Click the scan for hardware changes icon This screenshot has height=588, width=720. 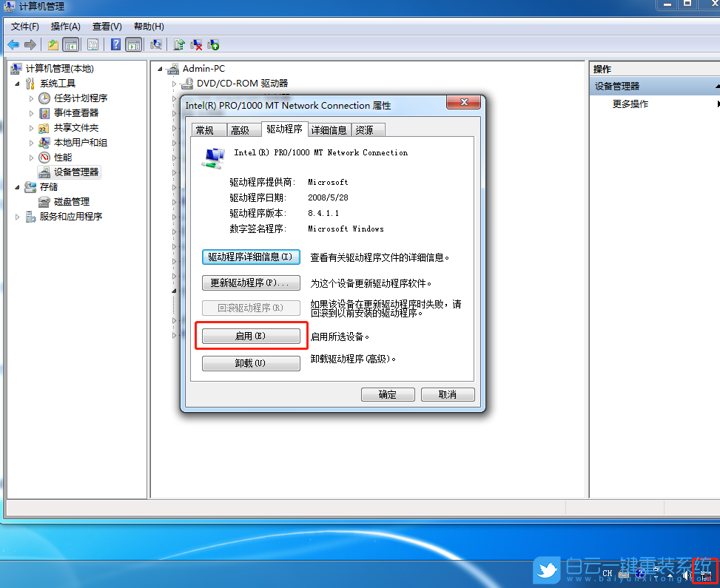tap(157, 44)
